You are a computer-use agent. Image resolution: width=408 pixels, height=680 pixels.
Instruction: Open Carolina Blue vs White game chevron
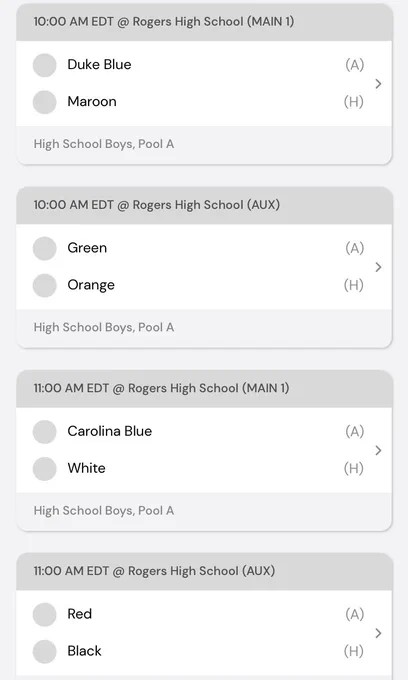click(379, 450)
